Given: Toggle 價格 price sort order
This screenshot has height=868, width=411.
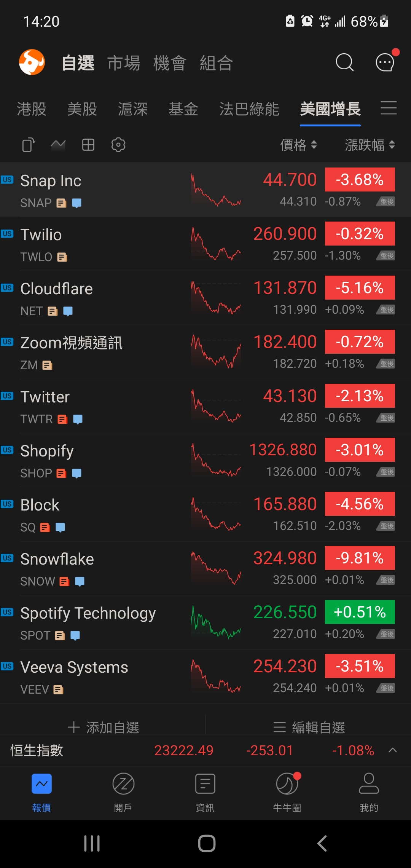Looking at the screenshot, I should 298,145.
